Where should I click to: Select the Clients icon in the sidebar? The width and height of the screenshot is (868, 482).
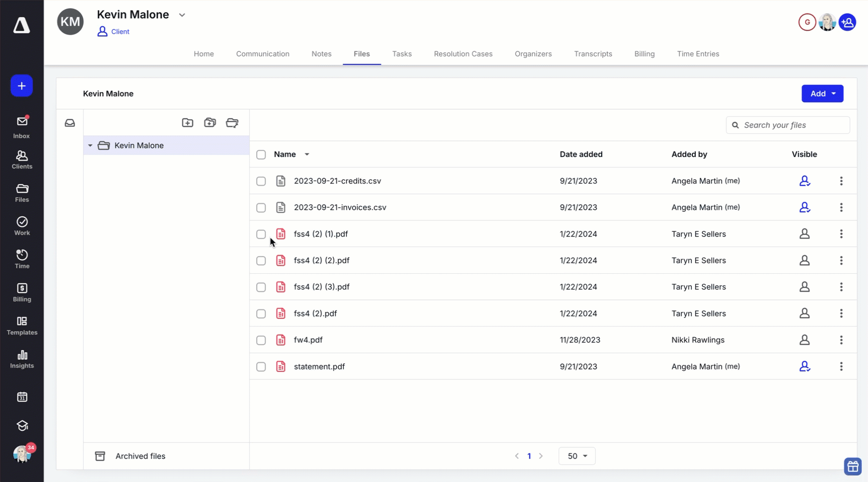click(x=22, y=159)
